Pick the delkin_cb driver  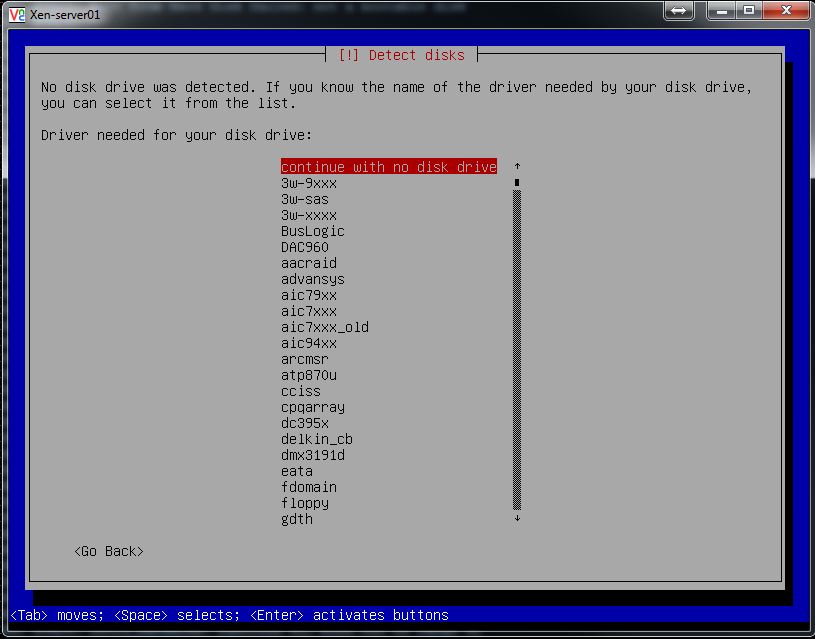[x=317, y=439]
